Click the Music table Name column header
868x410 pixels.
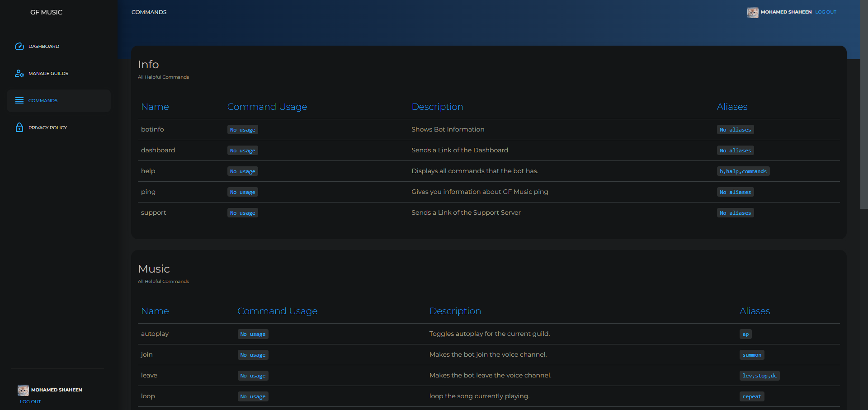pos(155,311)
